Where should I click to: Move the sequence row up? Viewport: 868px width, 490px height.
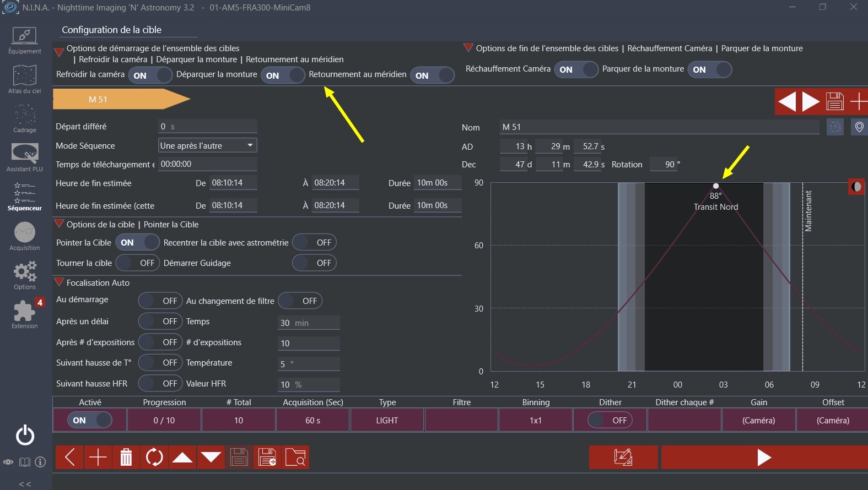click(182, 458)
